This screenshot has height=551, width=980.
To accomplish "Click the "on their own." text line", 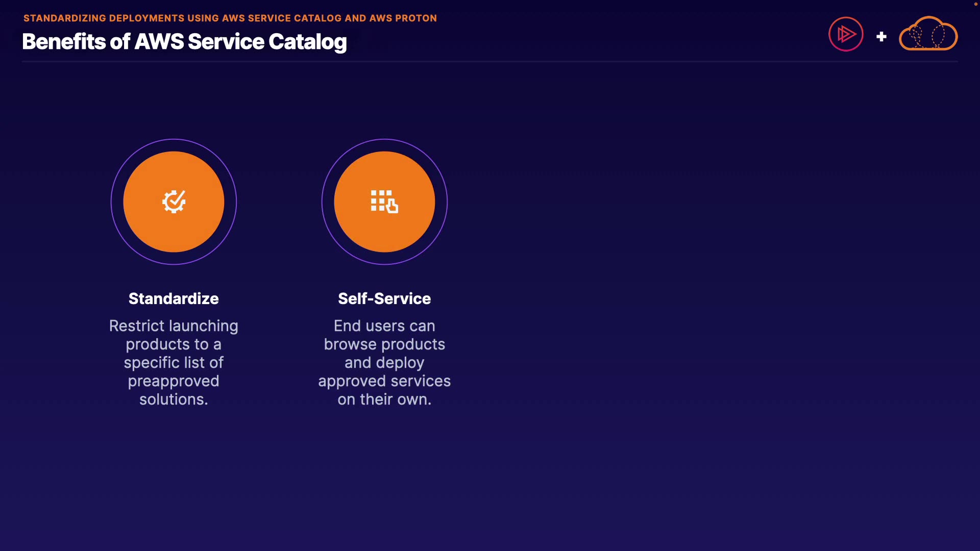I will pyautogui.click(x=384, y=399).
